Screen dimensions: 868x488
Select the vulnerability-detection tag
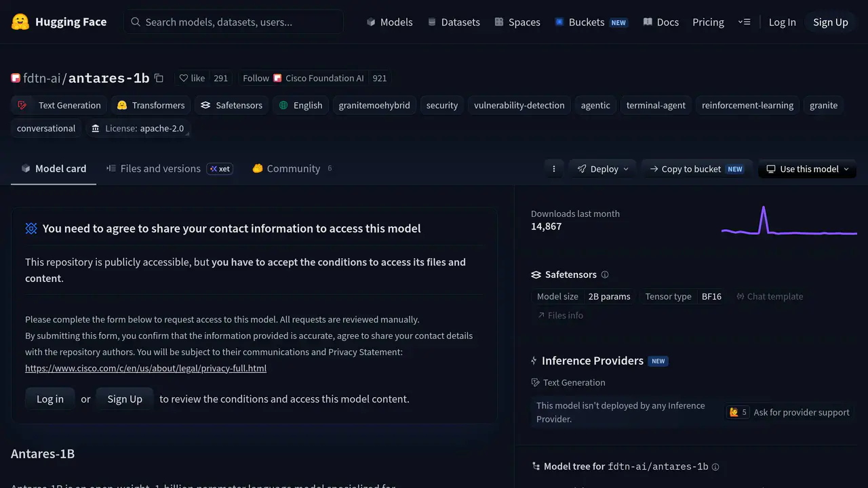pos(519,105)
